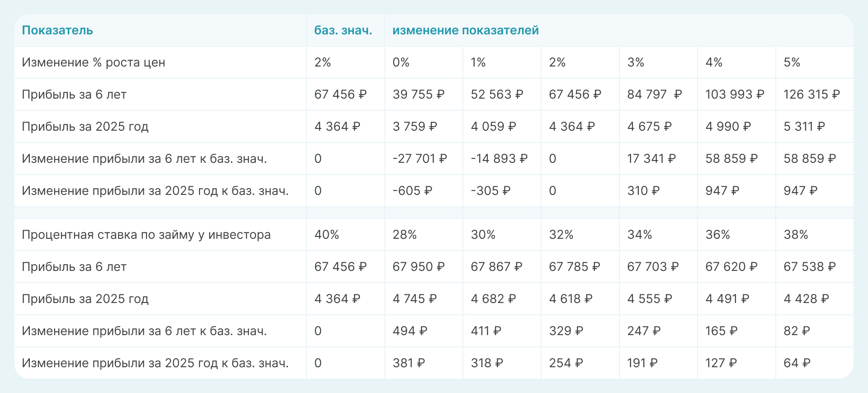Click the 40% base interest rate cell
The width and height of the screenshot is (868, 393).
[x=326, y=235]
